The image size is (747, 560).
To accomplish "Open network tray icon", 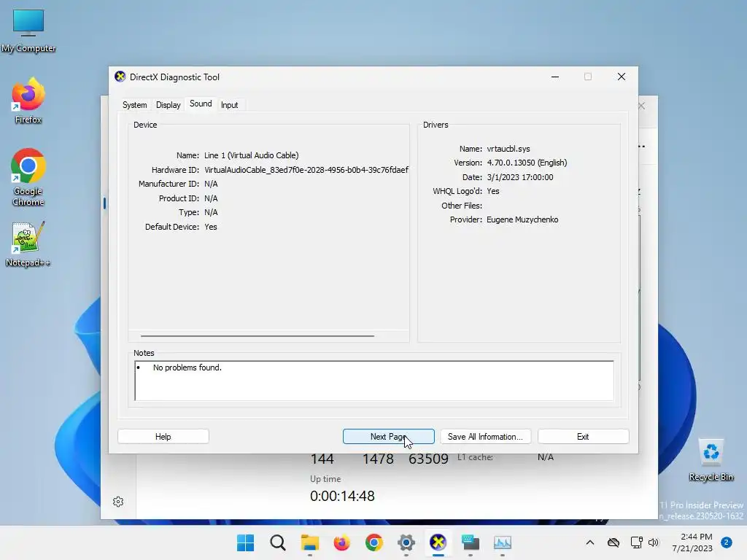I will [x=636, y=542].
